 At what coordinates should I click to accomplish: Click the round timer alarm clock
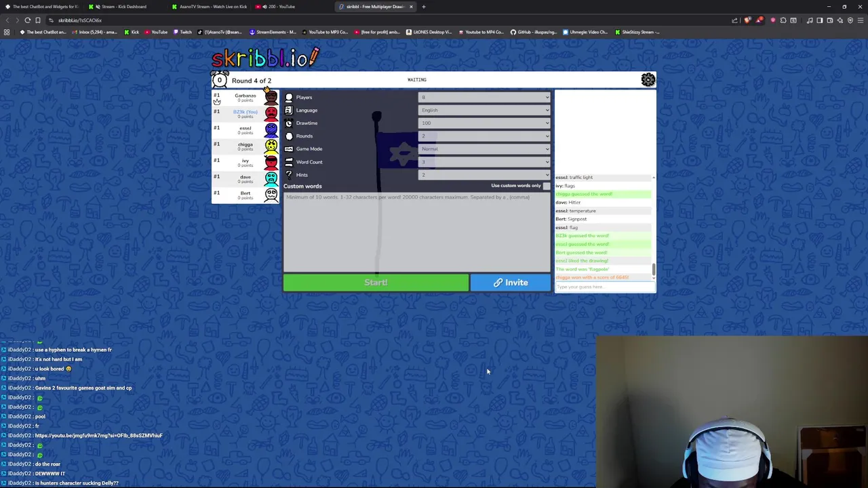click(219, 80)
